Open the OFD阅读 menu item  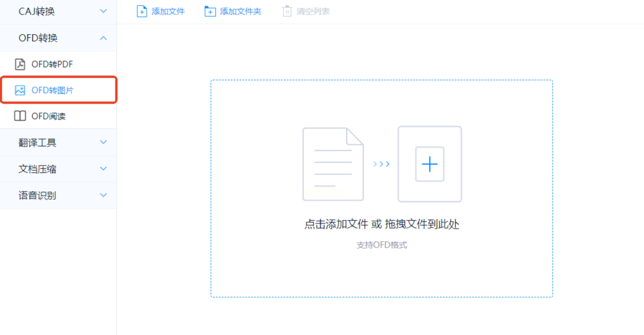tap(49, 116)
